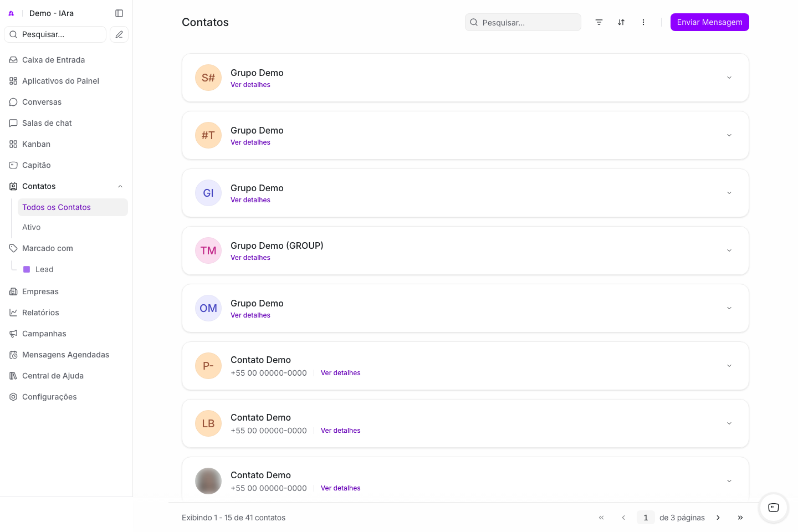Open Aplicativos do Painel
798x532 pixels.
point(66,81)
